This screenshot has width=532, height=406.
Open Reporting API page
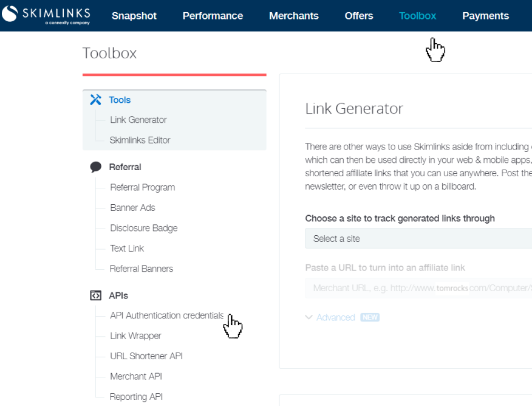(x=136, y=397)
